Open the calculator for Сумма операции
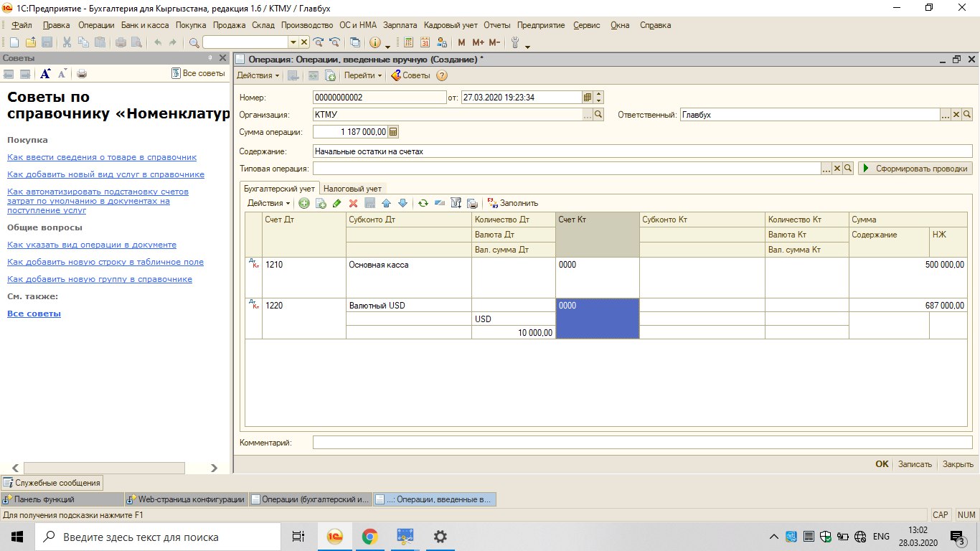Screen dimensions: 980x551 393,132
